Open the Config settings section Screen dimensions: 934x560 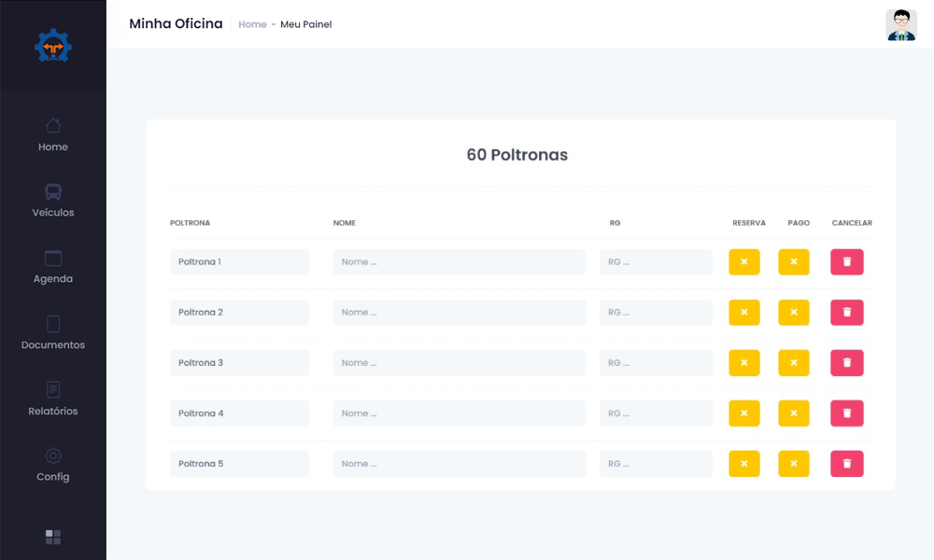(53, 465)
